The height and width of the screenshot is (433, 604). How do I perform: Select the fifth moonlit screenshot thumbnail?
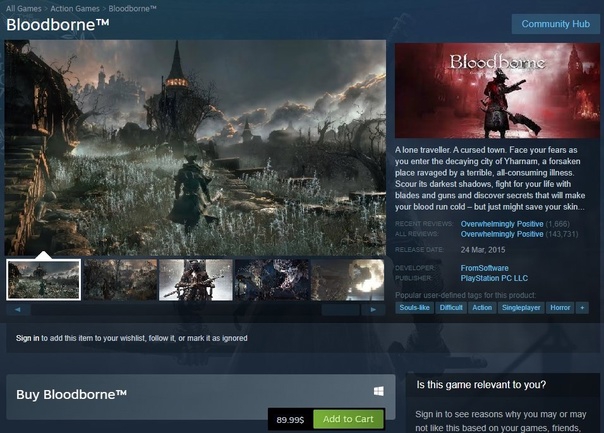(347, 280)
